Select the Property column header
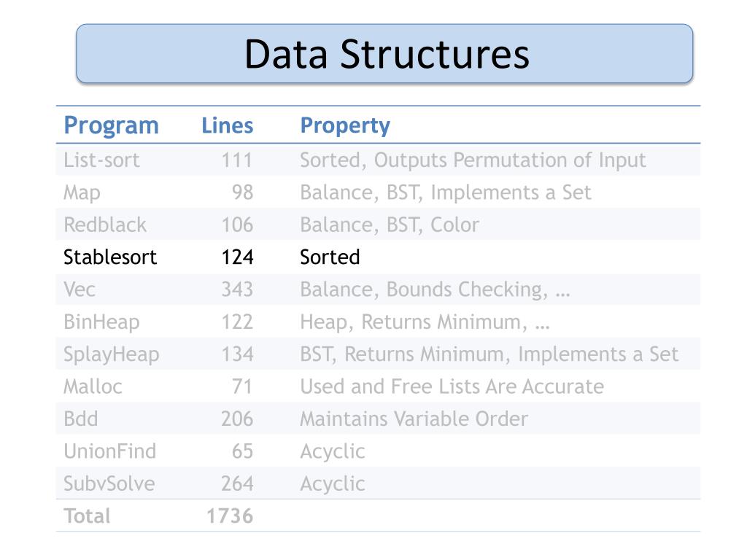Screen dimensions: 747x560 [345, 126]
